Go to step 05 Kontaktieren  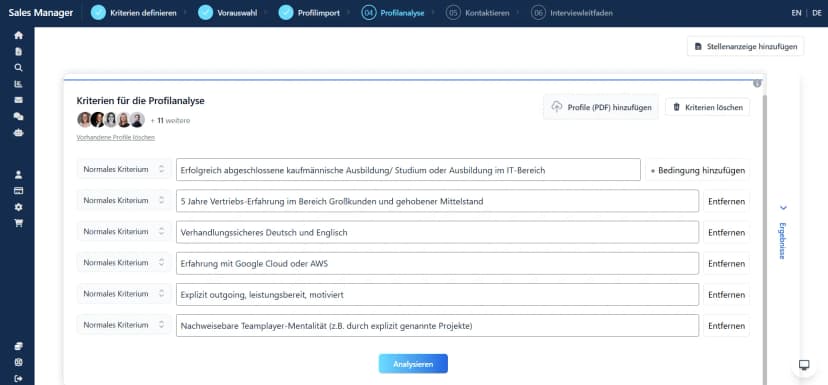(477, 13)
